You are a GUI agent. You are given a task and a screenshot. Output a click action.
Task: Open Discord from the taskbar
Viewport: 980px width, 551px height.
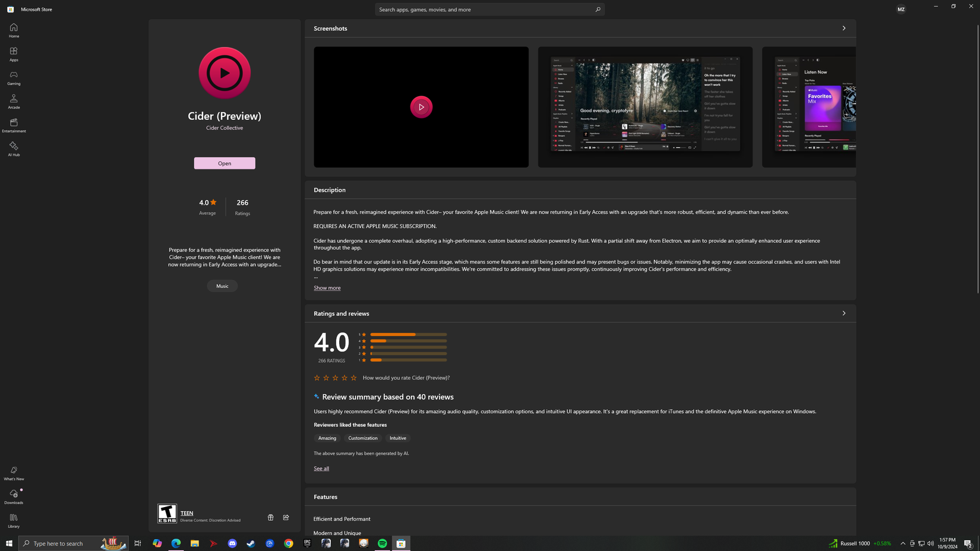[232, 543]
